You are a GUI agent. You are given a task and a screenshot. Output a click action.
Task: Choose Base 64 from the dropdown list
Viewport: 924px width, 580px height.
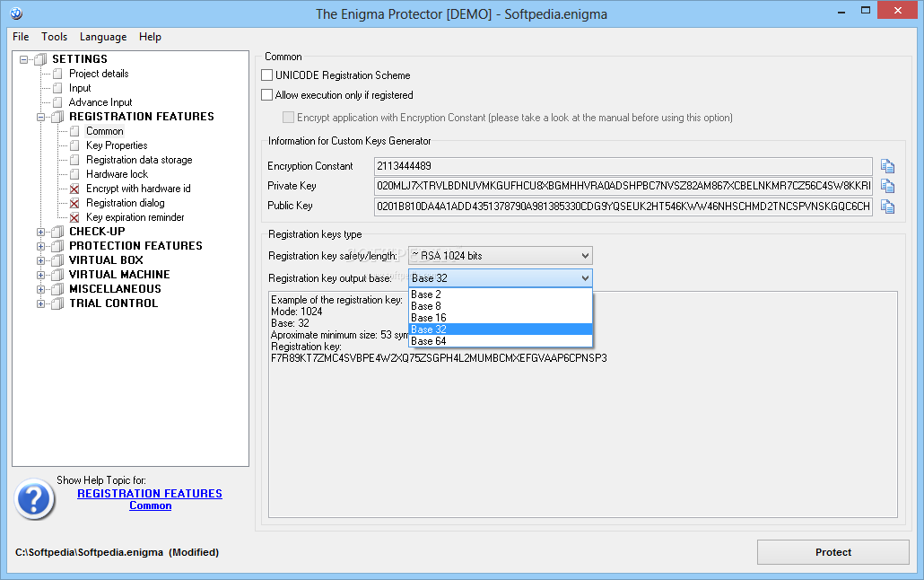(x=501, y=341)
